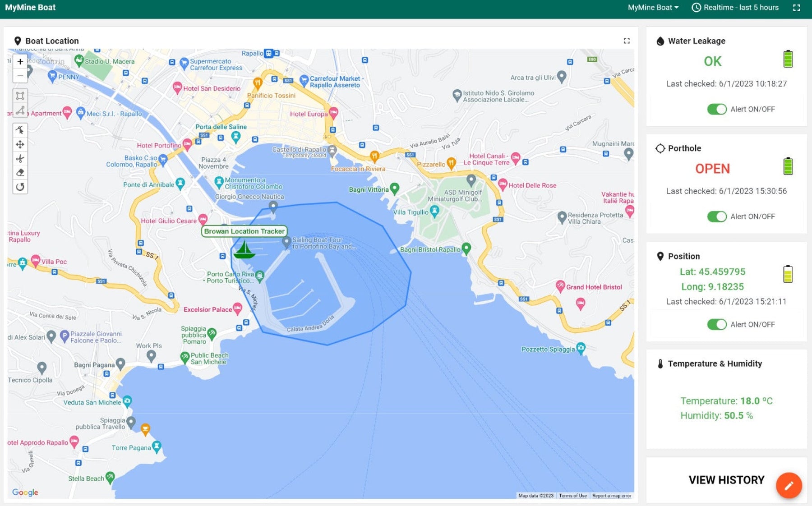The image size is (812, 506).
Task: Select the rotate layers tool
Action: coord(20,187)
